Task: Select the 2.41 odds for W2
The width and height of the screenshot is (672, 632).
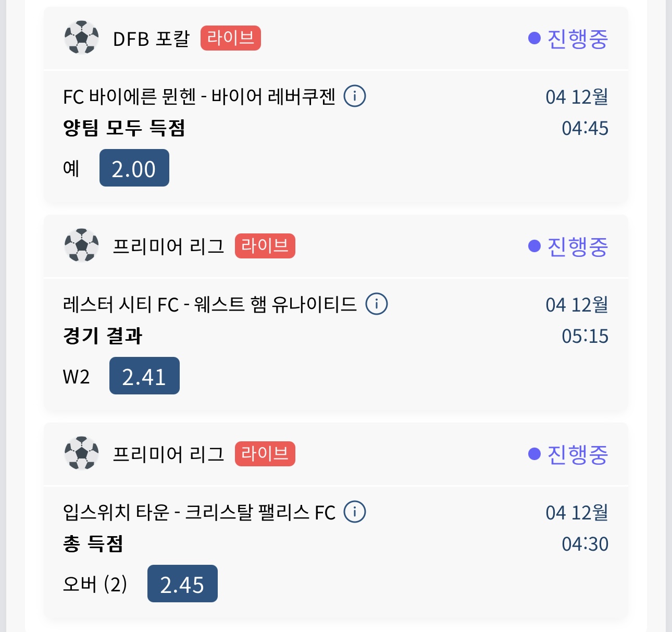Action: click(x=144, y=376)
